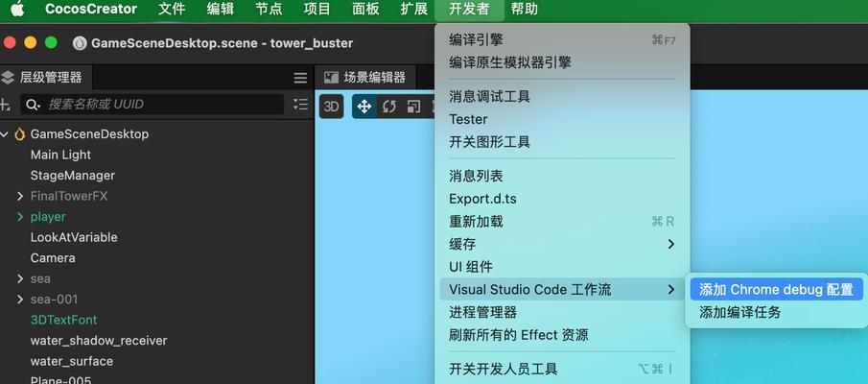Choose 添加编译任务
Image resolution: width=868 pixels, height=384 pixels.
pyautogui.click(x=776, y=312)
